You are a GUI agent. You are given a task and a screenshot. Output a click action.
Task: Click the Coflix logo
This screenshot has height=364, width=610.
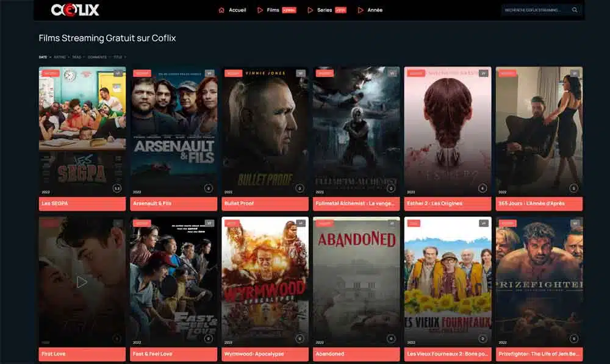tap(75, 10)
